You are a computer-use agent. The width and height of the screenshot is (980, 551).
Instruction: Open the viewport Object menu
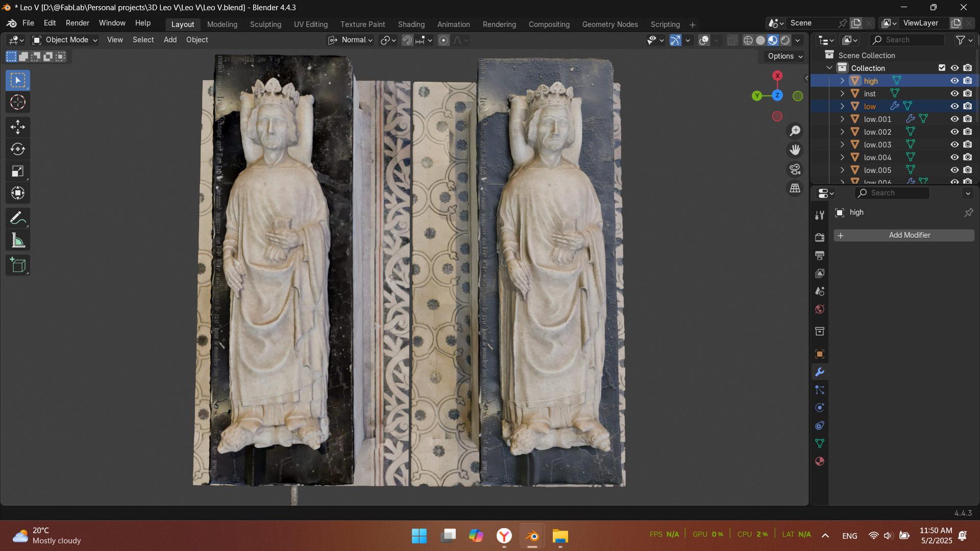point(197,40)
